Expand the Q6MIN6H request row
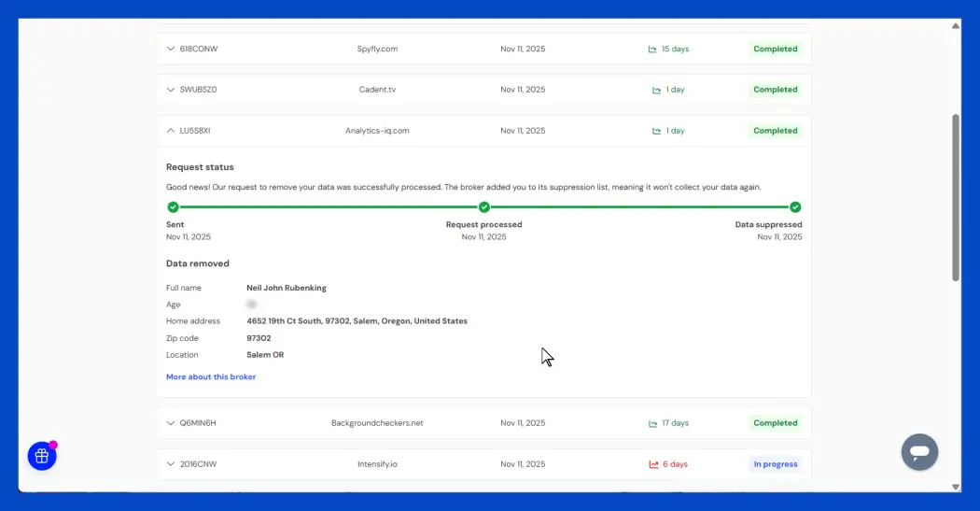The height and width of the screenshot is (511, 980). [x=171, y=423]
